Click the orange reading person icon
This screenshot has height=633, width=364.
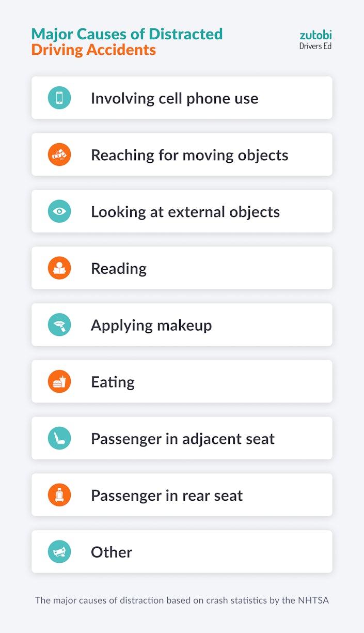(x=59, y=268)
